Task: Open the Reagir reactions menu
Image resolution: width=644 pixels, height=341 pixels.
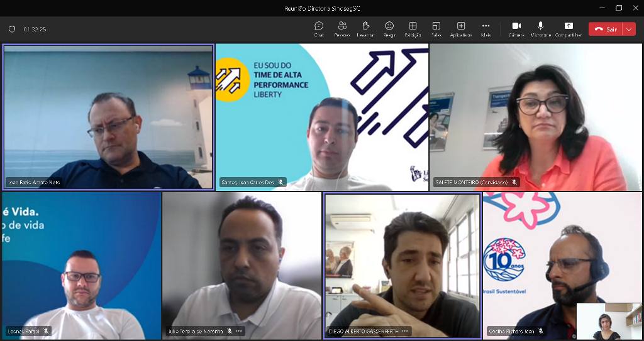Action: tap(389, 28)
